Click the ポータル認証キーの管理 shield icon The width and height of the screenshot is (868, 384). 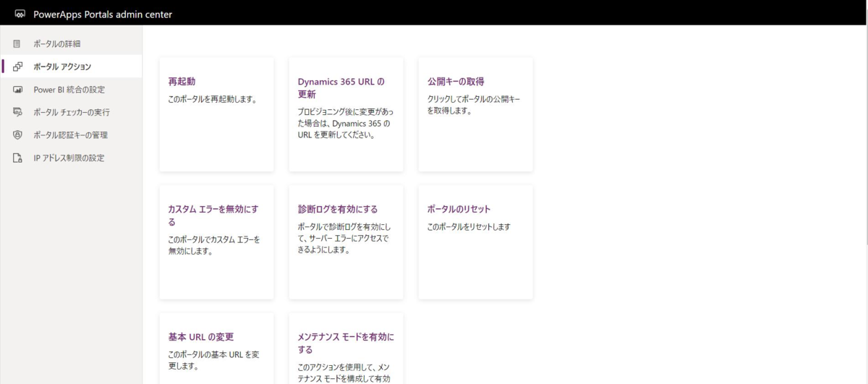click(x=17, y=135)
